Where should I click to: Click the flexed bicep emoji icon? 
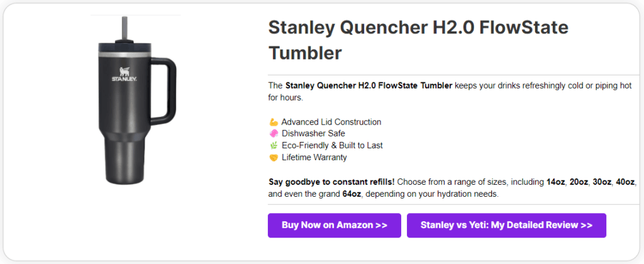272,122
